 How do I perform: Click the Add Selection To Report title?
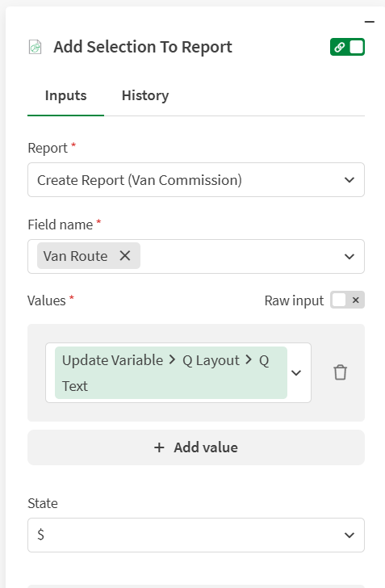point(143,47)
